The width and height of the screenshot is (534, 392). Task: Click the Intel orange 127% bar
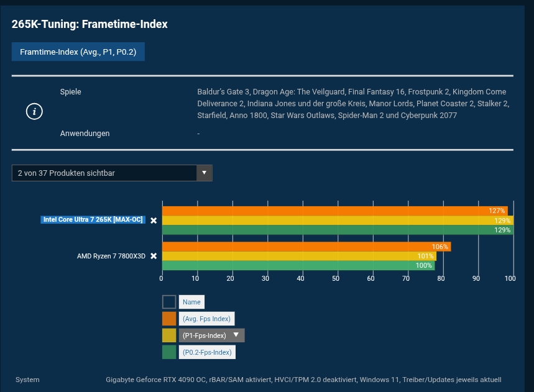point(335,211)
